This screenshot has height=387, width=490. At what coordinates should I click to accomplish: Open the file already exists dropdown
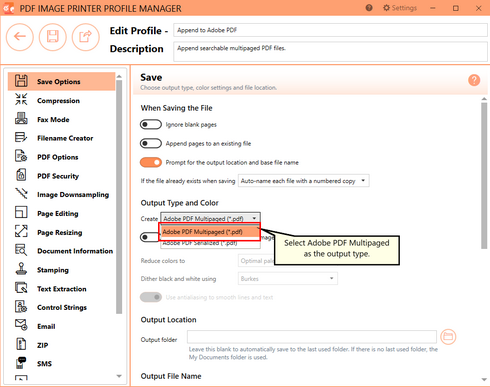(303, 181)
